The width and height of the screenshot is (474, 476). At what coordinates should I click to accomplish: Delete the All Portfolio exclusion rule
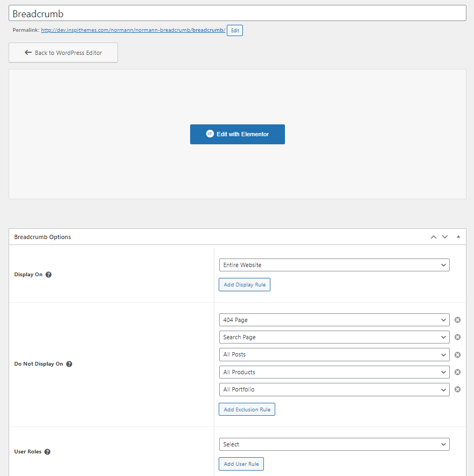click(457, 389)
